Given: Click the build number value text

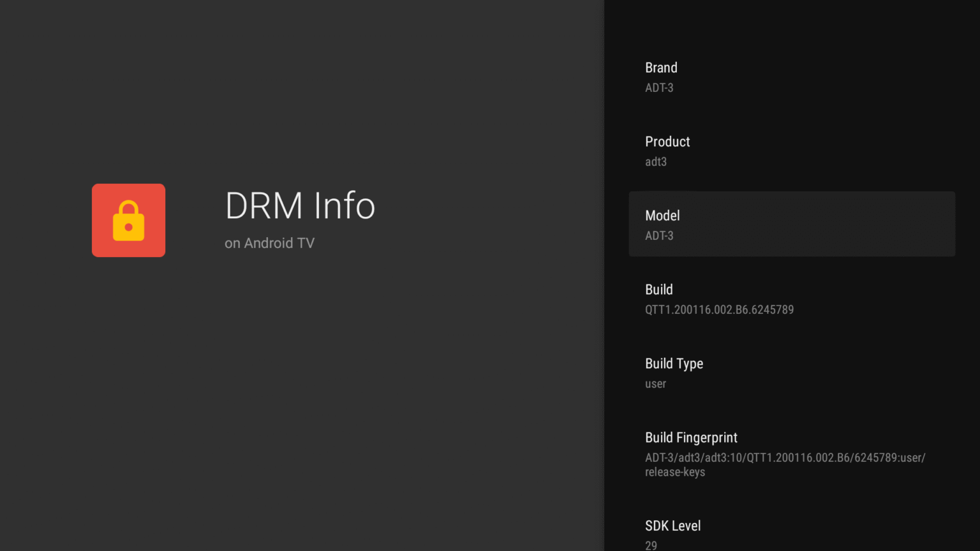Looking at the screenshot, I should point(719,309).
